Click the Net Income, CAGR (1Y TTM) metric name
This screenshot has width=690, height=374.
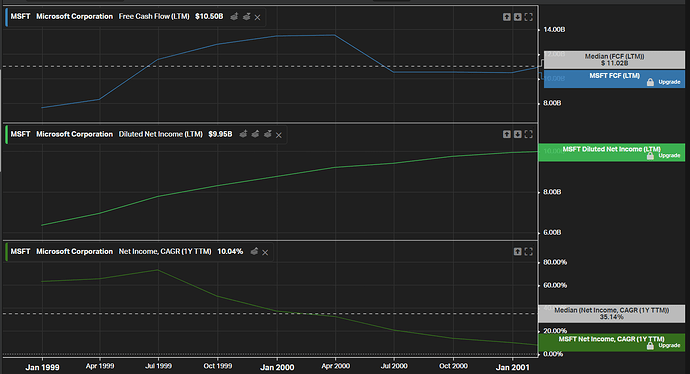(x=165, y=252)
